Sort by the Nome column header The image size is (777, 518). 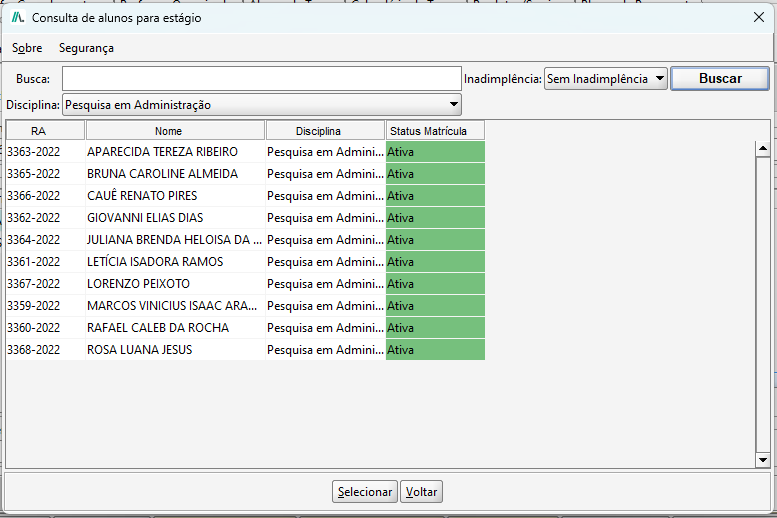pyautogui.click(x=175, y=131)
